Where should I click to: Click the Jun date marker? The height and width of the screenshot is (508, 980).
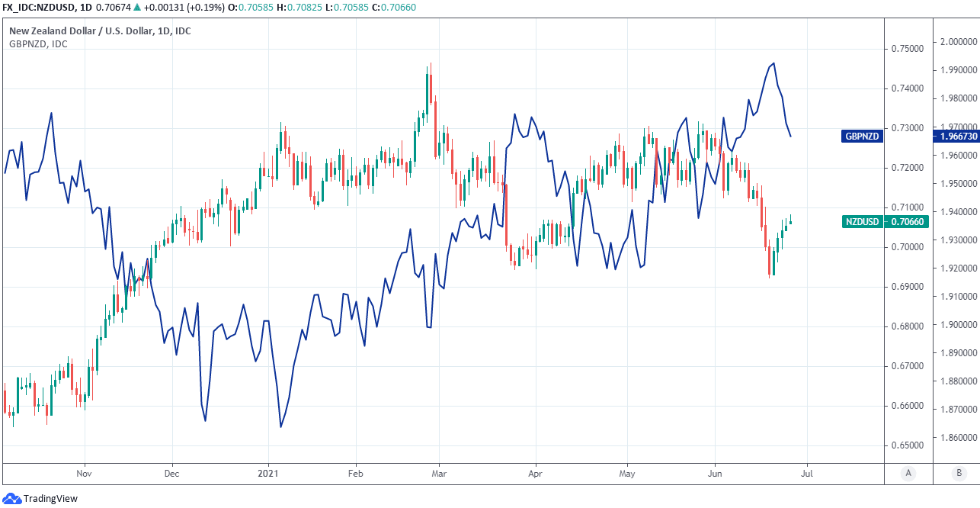716,473
